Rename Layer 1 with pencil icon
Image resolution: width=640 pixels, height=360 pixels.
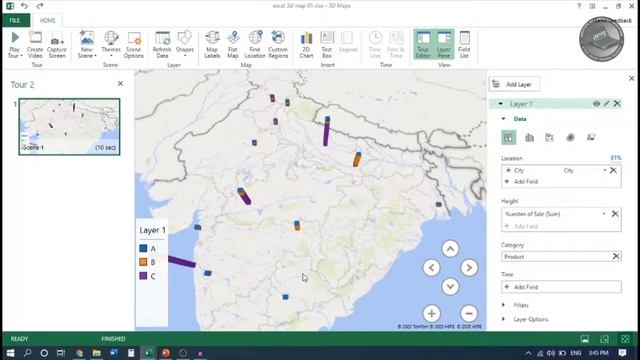pos(607,104)
